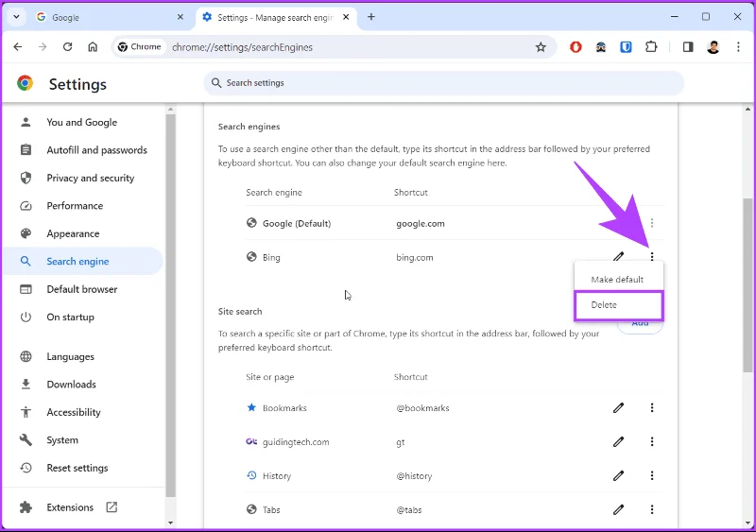Open Autofill and passwords section

[x=82, y=150]
